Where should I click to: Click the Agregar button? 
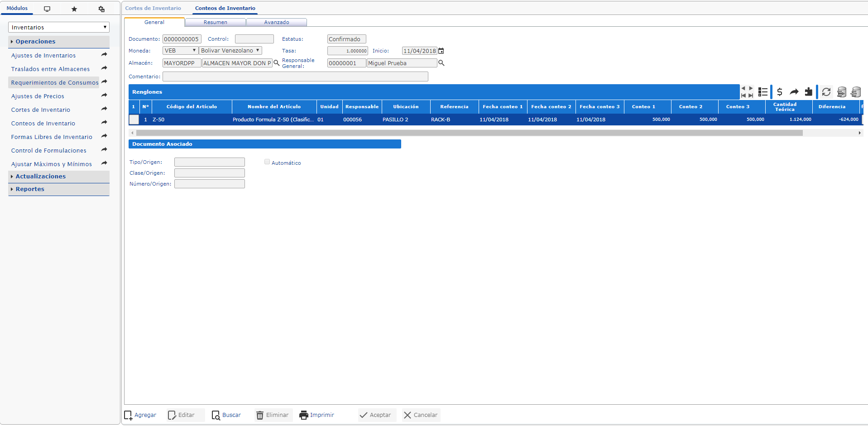(x=141, y=415)
